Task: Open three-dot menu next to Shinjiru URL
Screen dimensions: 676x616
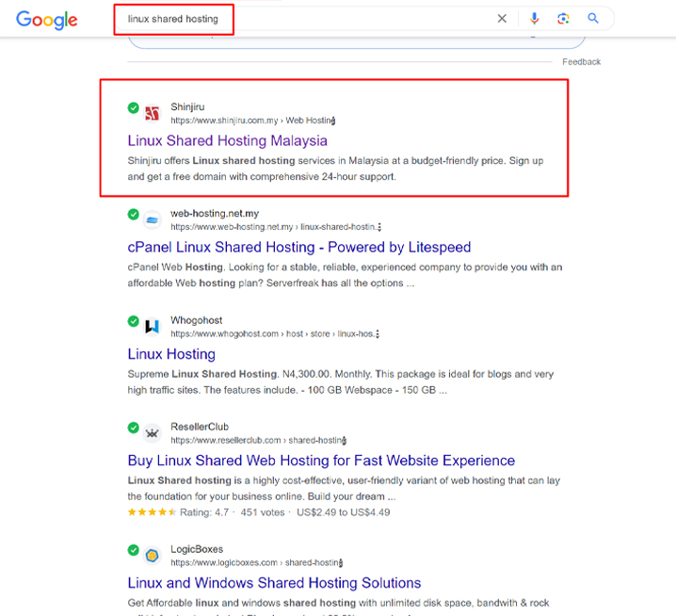Action: 334,121
